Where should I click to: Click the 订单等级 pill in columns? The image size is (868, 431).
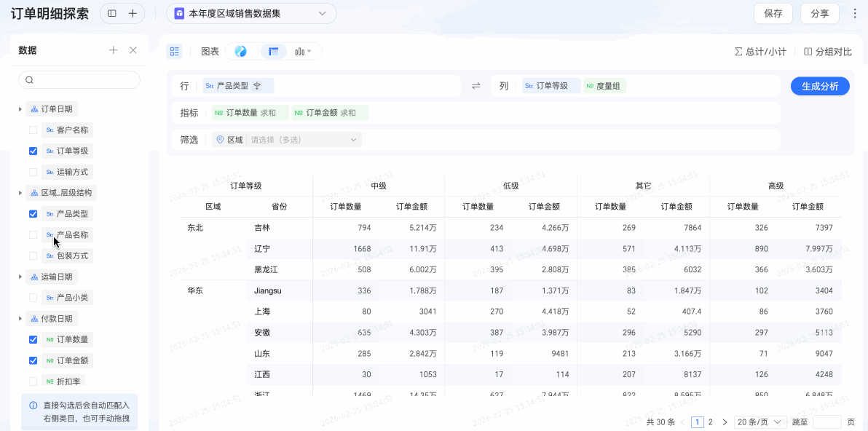pos(551,86)
